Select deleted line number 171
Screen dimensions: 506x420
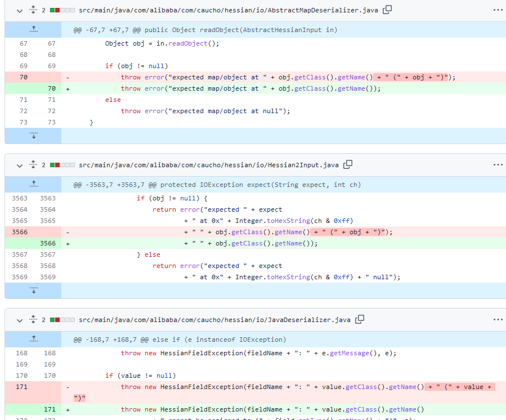21,387
